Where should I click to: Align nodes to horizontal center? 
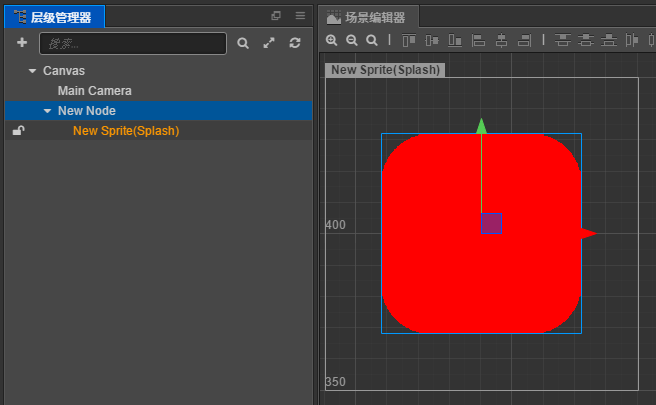pyautogui.click(x=501, y=40)
